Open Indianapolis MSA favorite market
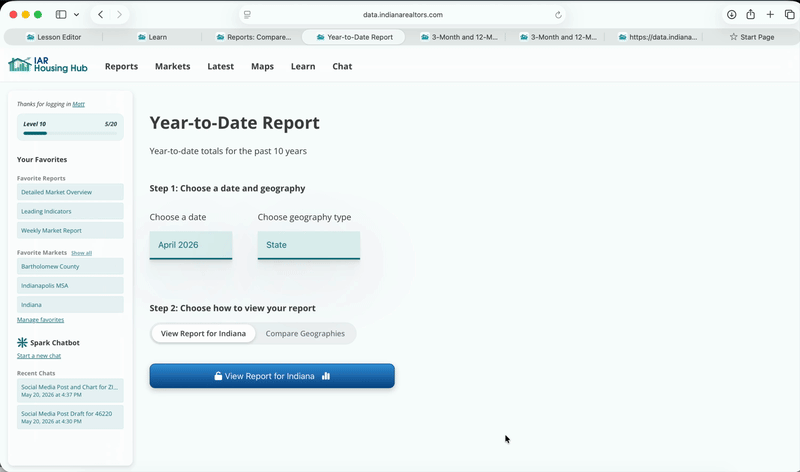 click(x=70, y=285)
